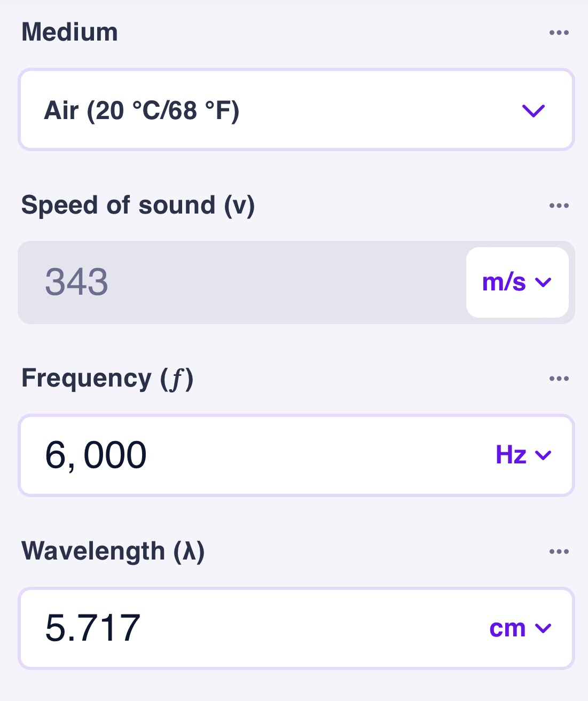The image size is (588, 701).
Task: Click the chevron next to m/s
Action: (543, 282)
